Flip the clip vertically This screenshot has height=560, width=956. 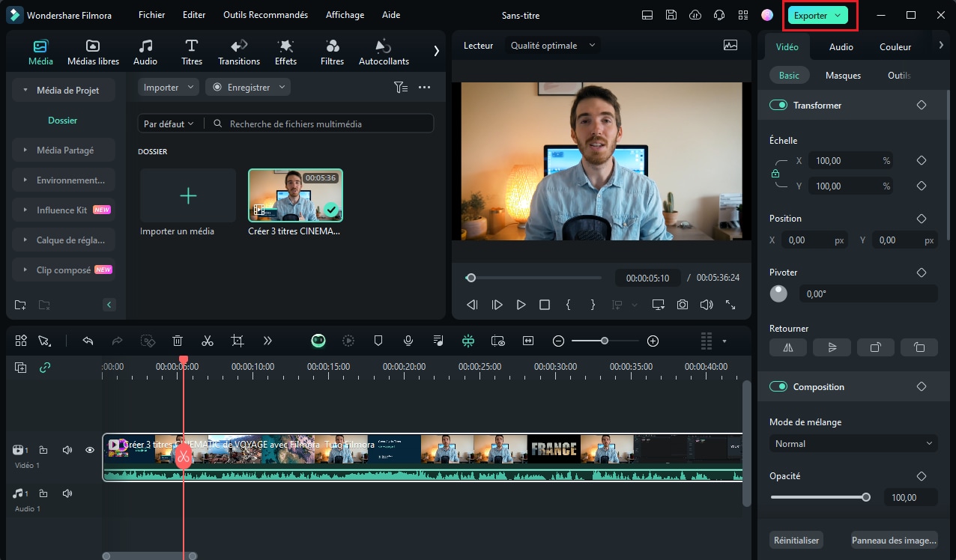click(x=832, y=347)
